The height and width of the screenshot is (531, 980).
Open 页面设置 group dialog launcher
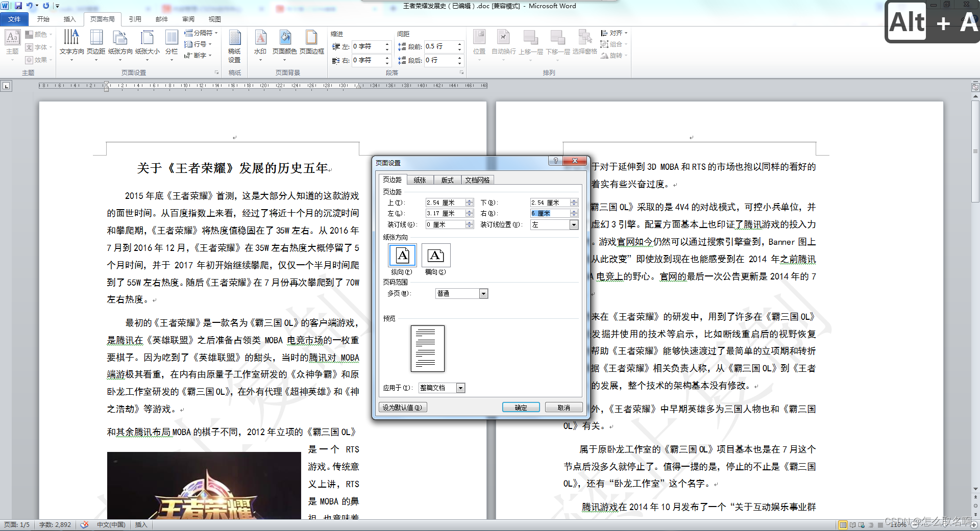point(216,73)
